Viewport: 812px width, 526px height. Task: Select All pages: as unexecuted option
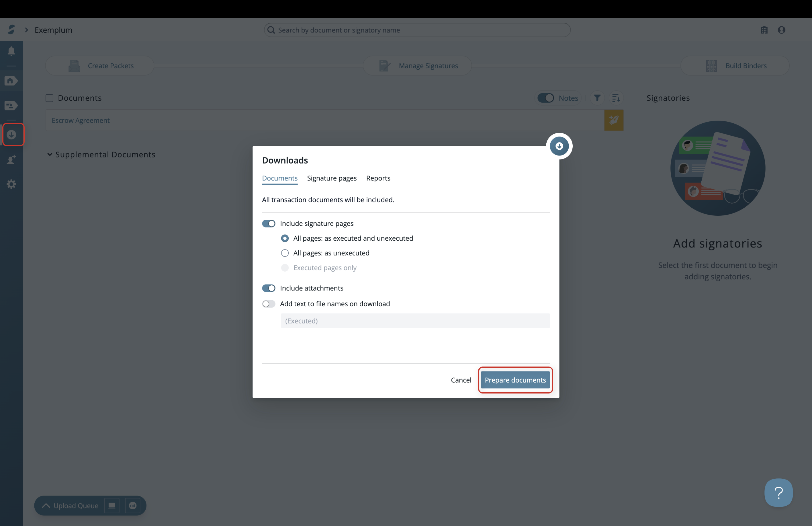(x=285, y=253)
